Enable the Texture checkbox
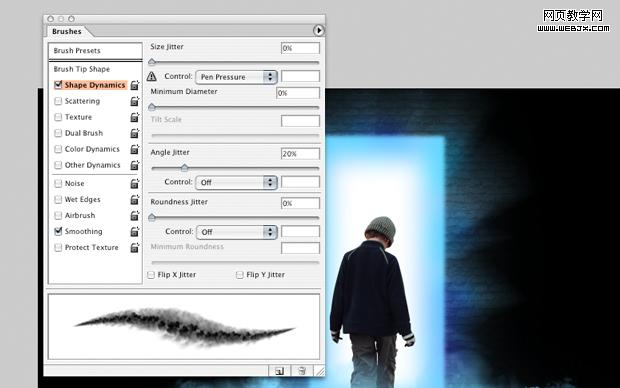This screenshot has height=388, width=620. [x=58, y=117]
